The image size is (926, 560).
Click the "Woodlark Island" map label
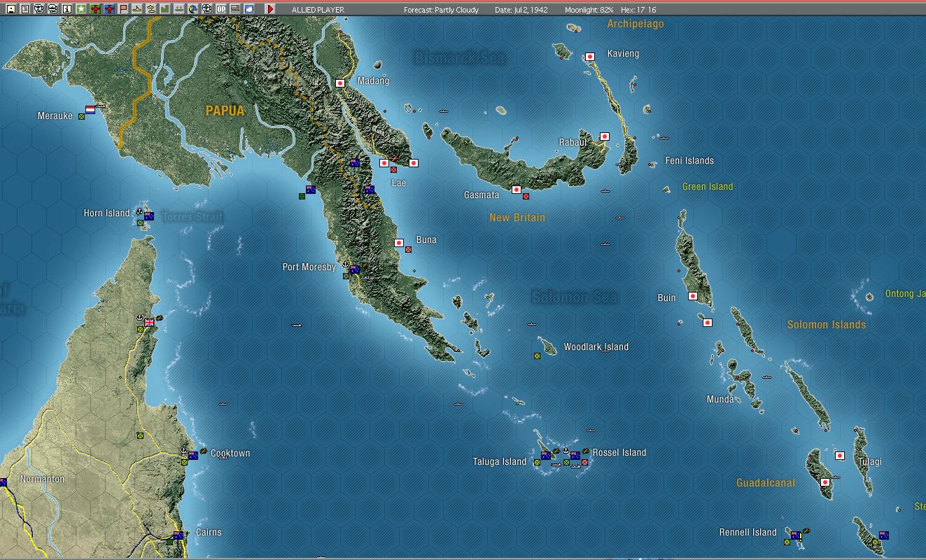[x=596, y=346]
